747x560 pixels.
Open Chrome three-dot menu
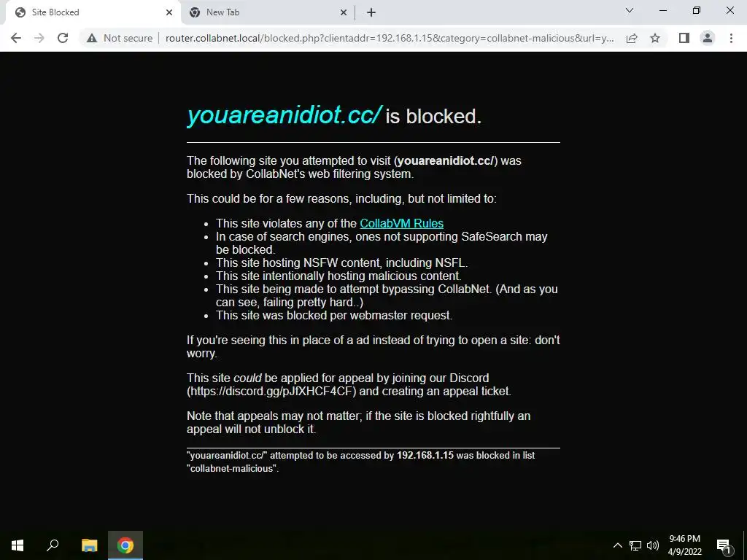click(x=731, y=38)
